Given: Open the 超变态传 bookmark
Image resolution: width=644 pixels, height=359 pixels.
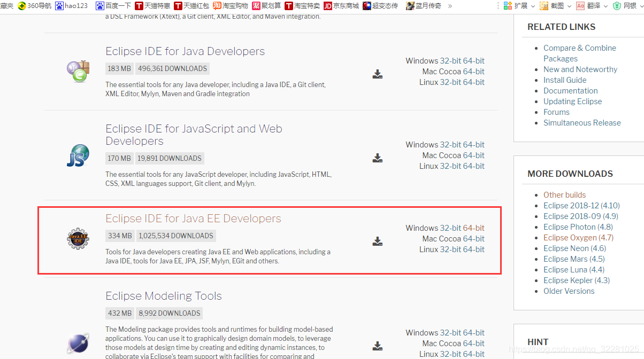Looking at the screenshot, I should [x=380, y=6].
